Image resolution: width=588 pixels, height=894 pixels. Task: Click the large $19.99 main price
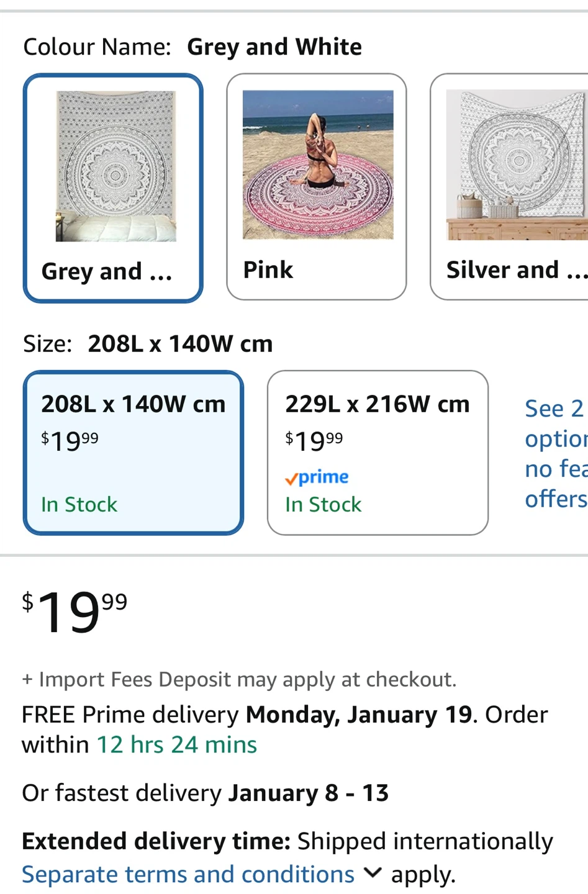click(x=75, y=612)
